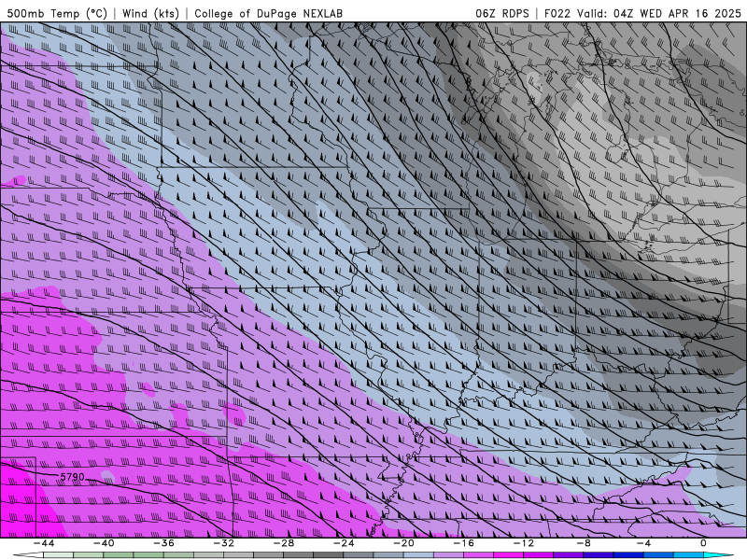Click the '06Z RDPS' model run label
This screenshot has height=560, width=747.
(502, 13)
